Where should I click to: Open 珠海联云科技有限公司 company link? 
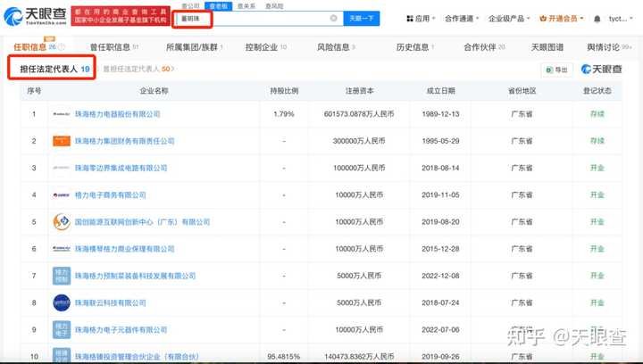[x=111, y=302]
